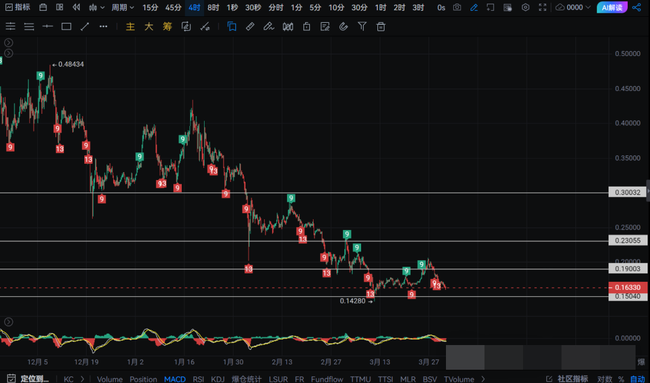Image resolution: width=650 pixels, height=383 pixels.
Task: Toggle 对数 logarithmic scale
Action: (x=604, y=378)
